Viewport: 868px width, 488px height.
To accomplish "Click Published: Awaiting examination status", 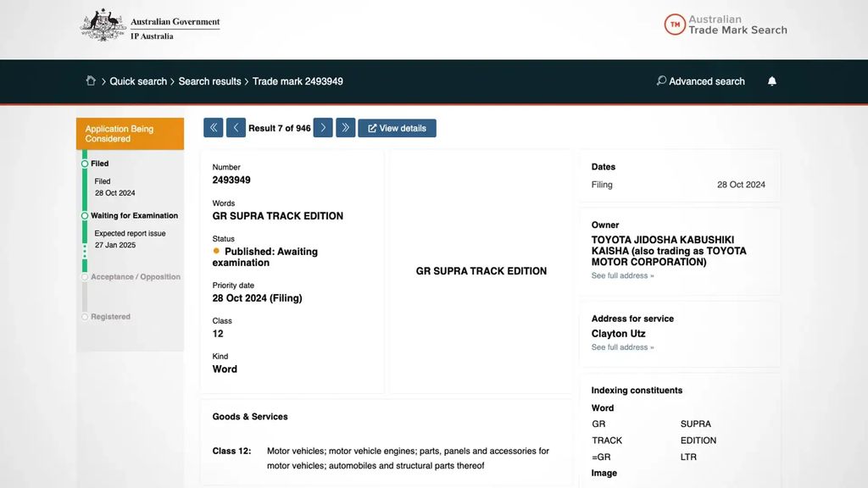I will pyautogui.click(x=265, y=257).
